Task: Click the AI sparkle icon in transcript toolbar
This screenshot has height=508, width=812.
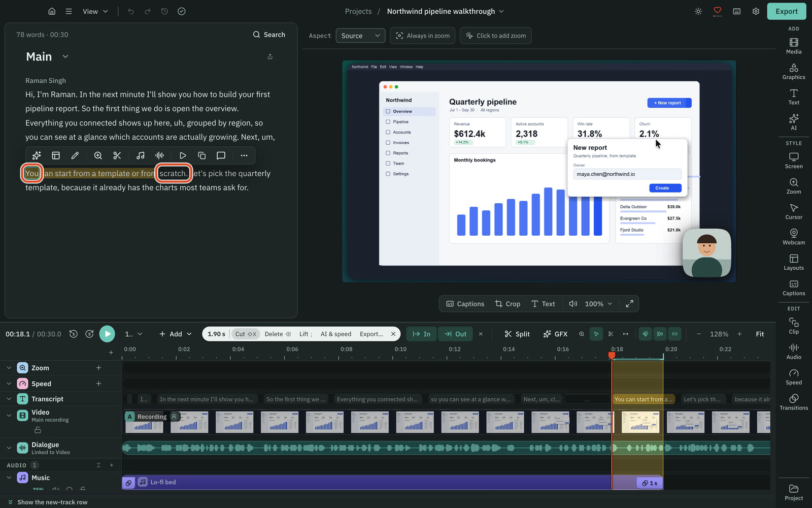Action: [37, 155]
